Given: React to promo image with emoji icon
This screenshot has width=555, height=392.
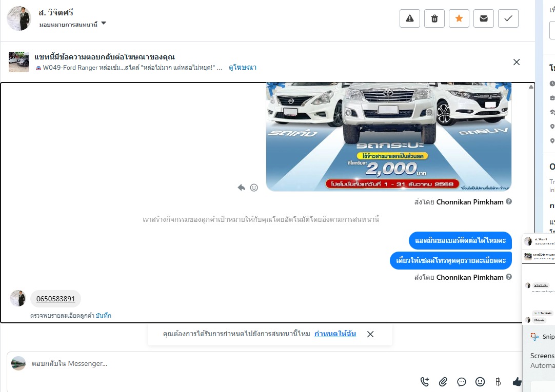Looking at the screenshot, I should tap(254, 188).
